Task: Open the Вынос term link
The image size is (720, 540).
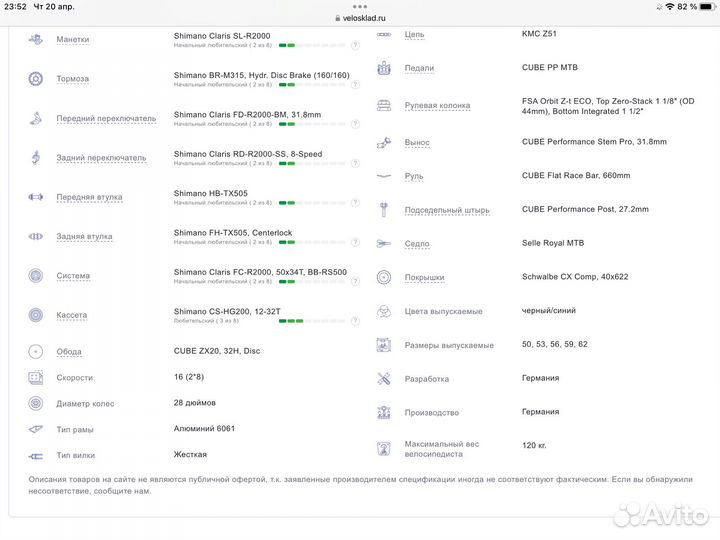Action: pos(417,143)
